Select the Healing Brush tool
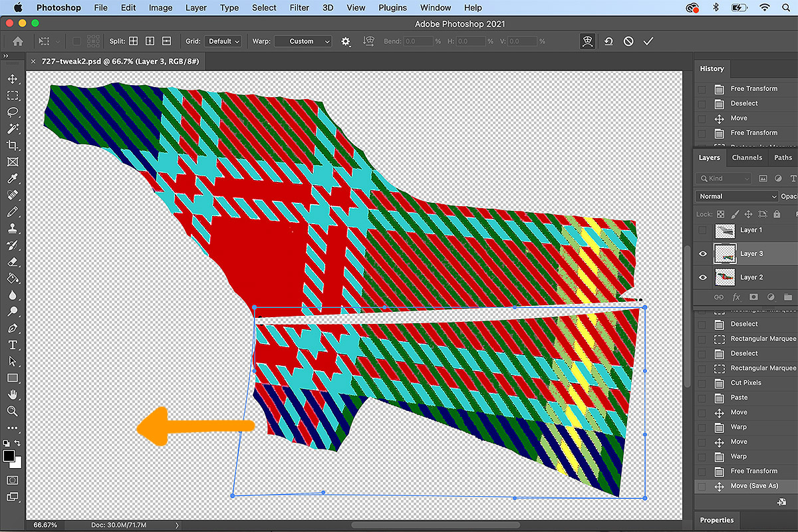The image size is (798, 532). (x=13, y=196)
